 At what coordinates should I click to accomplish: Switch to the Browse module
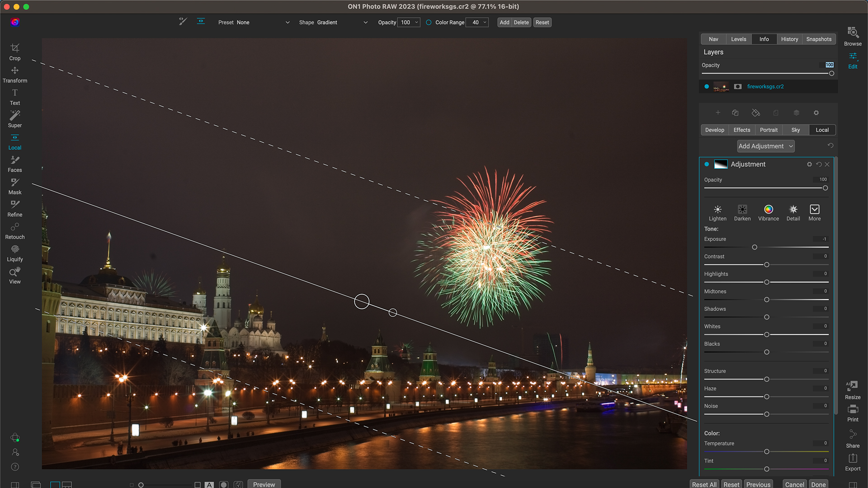tap(853, 35)
